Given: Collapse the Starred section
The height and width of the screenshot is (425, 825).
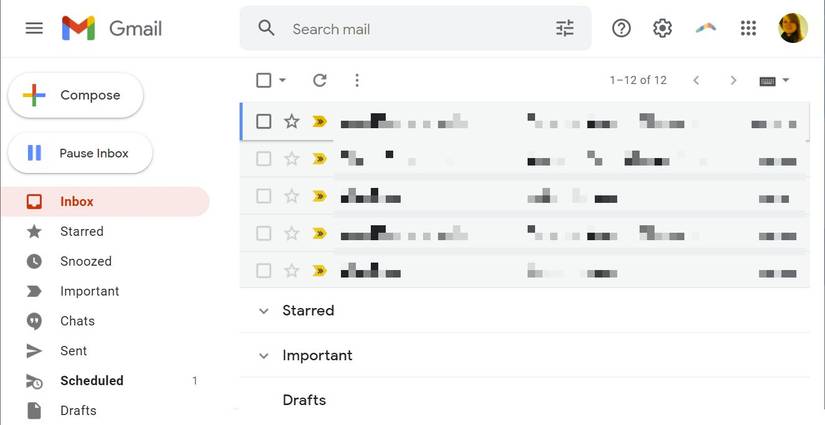Looking at the screenshot, I should (264, 311).
